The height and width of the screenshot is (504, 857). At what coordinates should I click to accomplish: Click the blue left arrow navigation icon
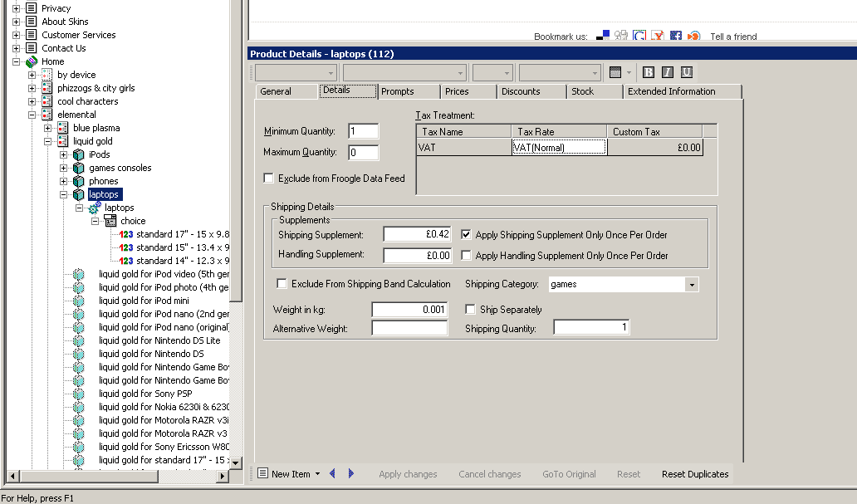pyautogui.click(x=333, y=473)
